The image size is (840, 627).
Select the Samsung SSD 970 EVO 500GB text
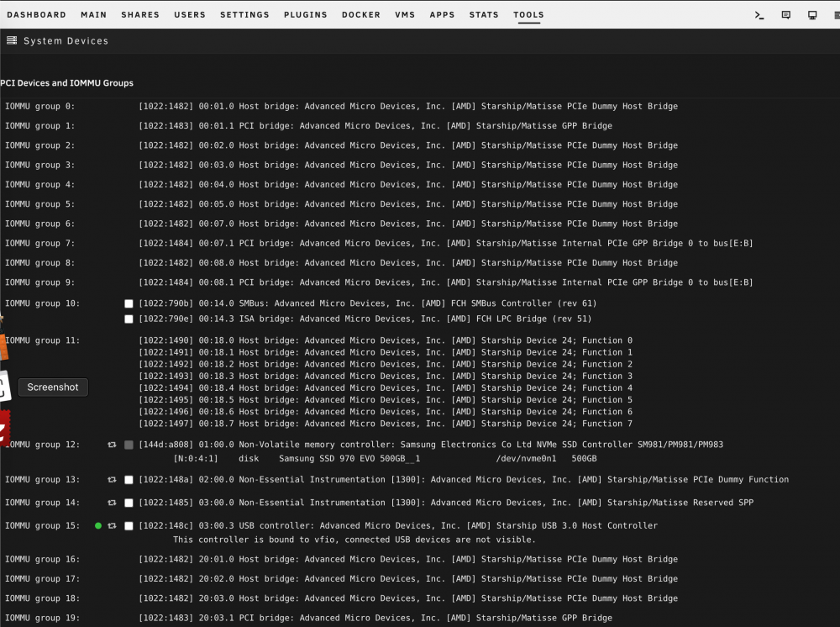click(x=349, y=459)
